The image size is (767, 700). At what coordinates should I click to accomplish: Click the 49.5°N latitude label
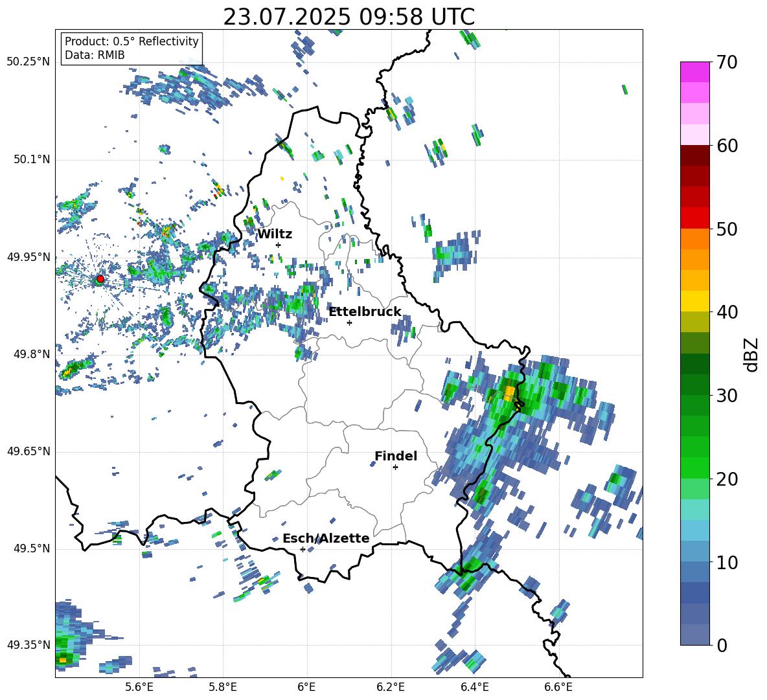point(31,548)
